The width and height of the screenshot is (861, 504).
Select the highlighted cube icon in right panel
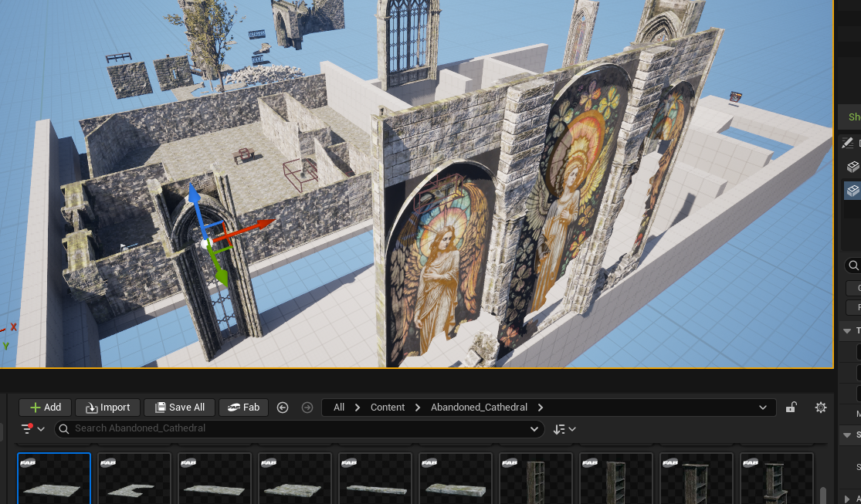coord(853,191)
